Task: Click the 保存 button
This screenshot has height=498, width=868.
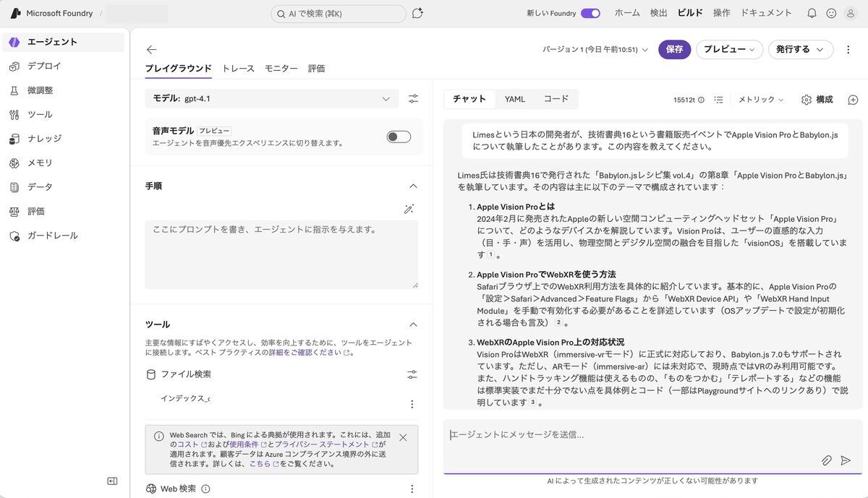Action: [x=674, y=49]
